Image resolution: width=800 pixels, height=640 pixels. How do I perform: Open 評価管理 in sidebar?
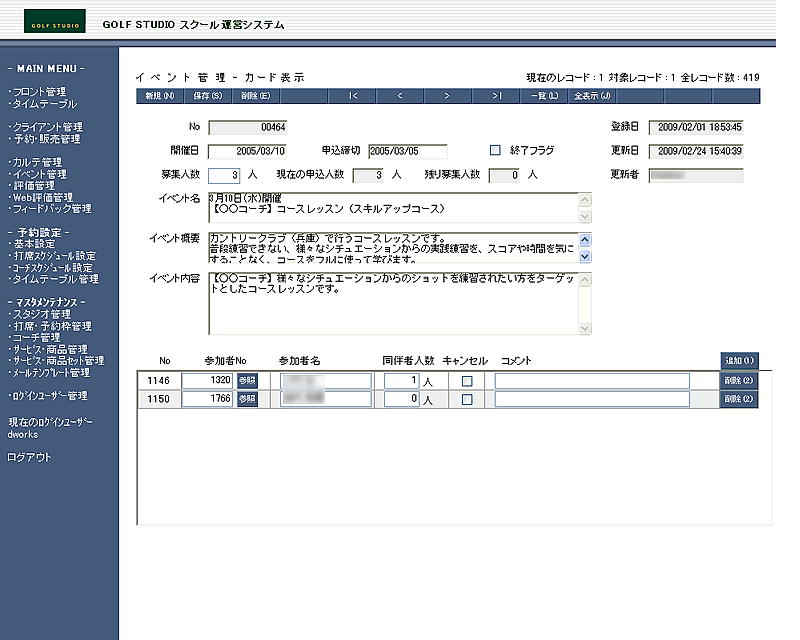coord(34,186)
